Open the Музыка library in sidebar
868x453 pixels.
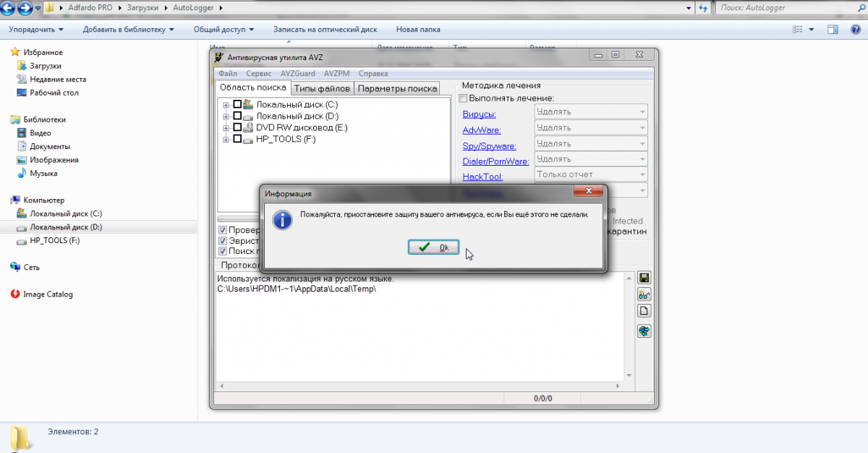[x=38, y=174]
